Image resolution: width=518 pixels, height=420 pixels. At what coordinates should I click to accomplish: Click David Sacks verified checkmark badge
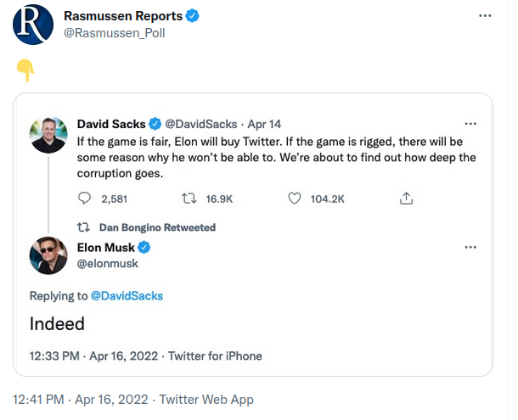point(155,124)
